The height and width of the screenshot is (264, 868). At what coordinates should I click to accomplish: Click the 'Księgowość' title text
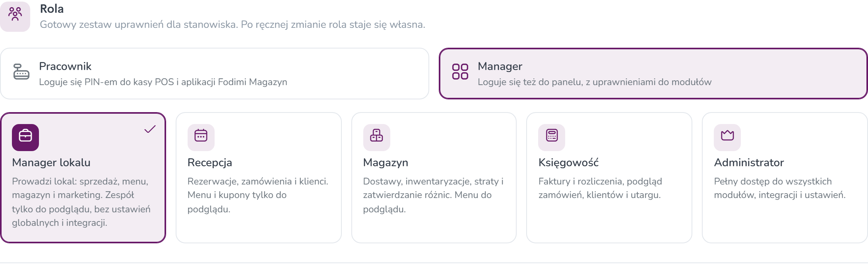(569, 163)
